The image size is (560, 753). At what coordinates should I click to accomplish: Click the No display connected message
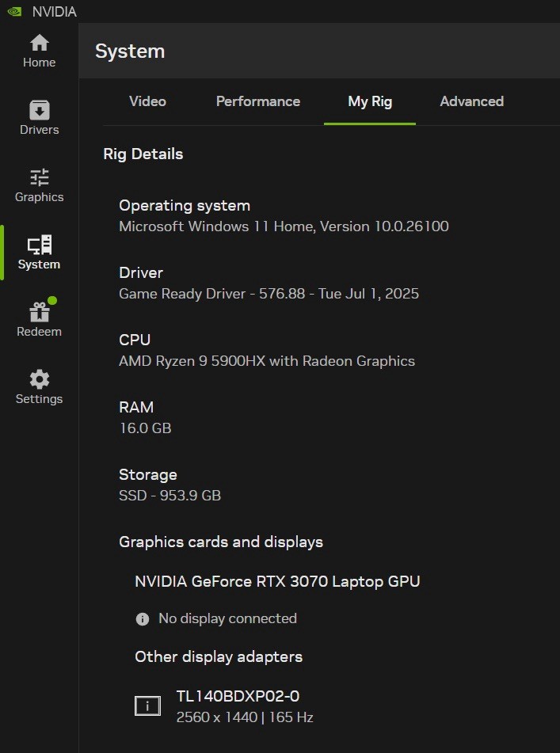point(227,618)
